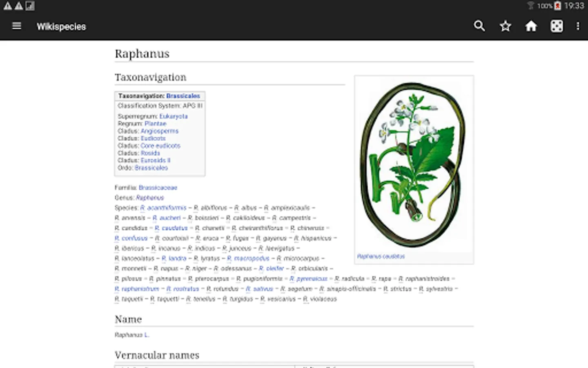The width and height of the screenshot is (588, 368).
Task: Open a random article with dice icon
Action: pos(557,26)
